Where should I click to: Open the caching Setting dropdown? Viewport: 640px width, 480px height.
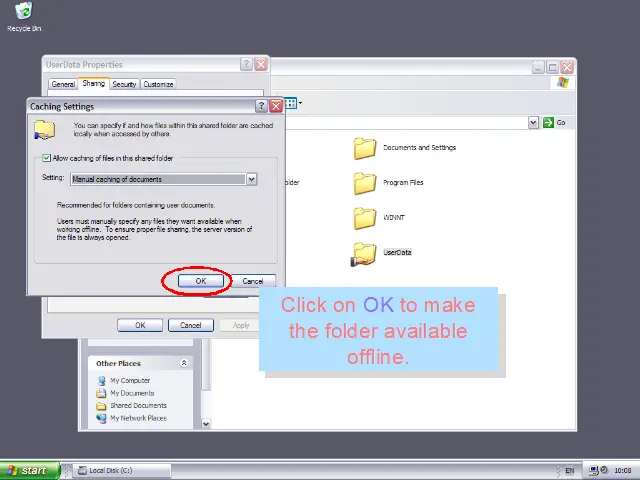point(251,179)
